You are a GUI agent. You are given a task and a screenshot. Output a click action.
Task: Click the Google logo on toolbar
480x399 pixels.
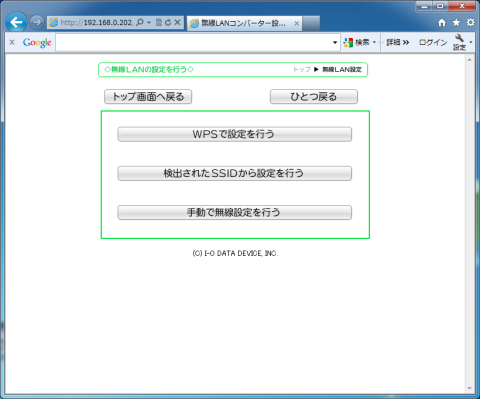click(37, 43)
